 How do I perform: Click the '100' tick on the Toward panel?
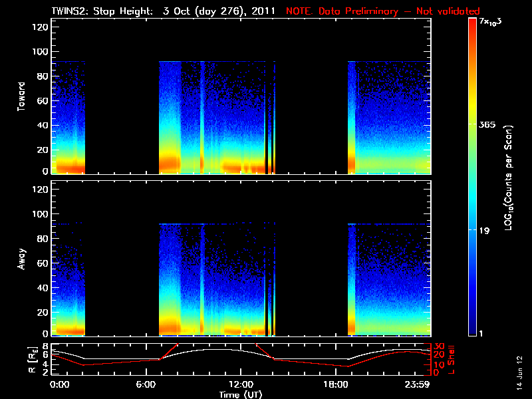pyautogui.click(x=40, y=52)
